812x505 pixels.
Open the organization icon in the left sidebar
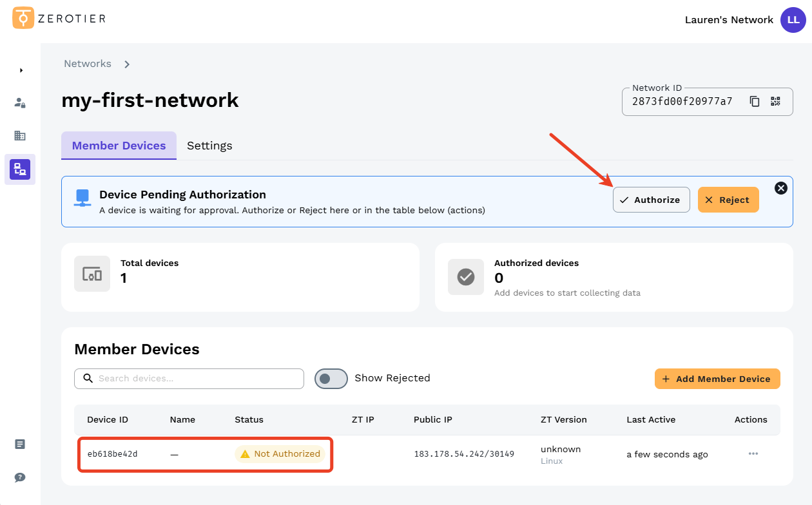click(19, 135)
